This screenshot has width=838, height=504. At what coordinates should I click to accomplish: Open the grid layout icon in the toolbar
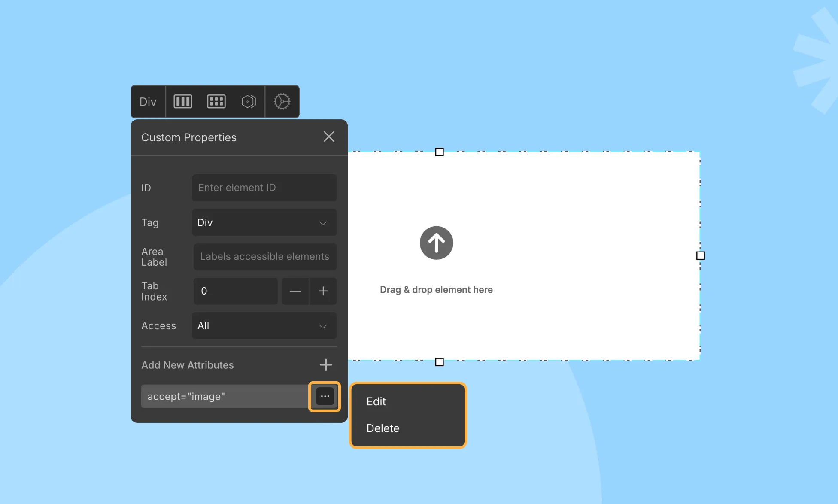[216, 101]
